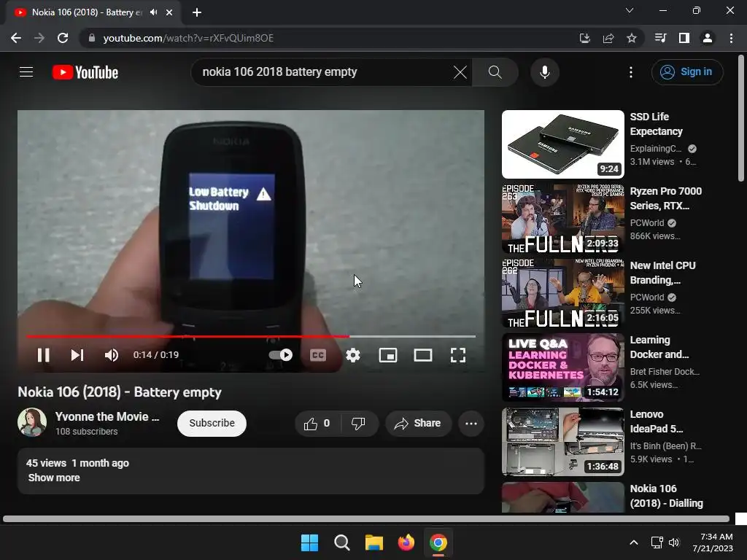
Task: Skip to the next video
Action: [x=77, y=355]
